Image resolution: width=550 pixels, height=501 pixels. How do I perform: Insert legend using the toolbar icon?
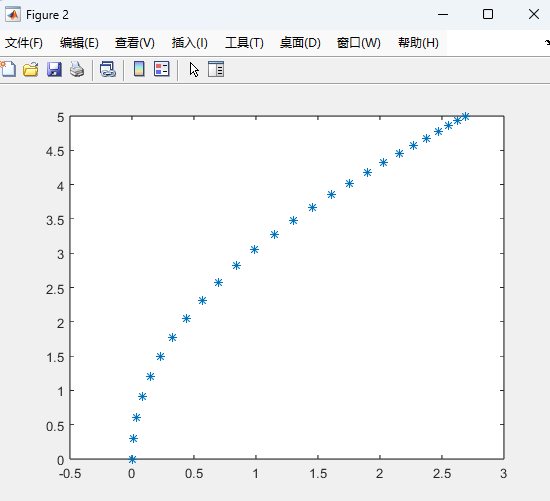coord(162,69)
